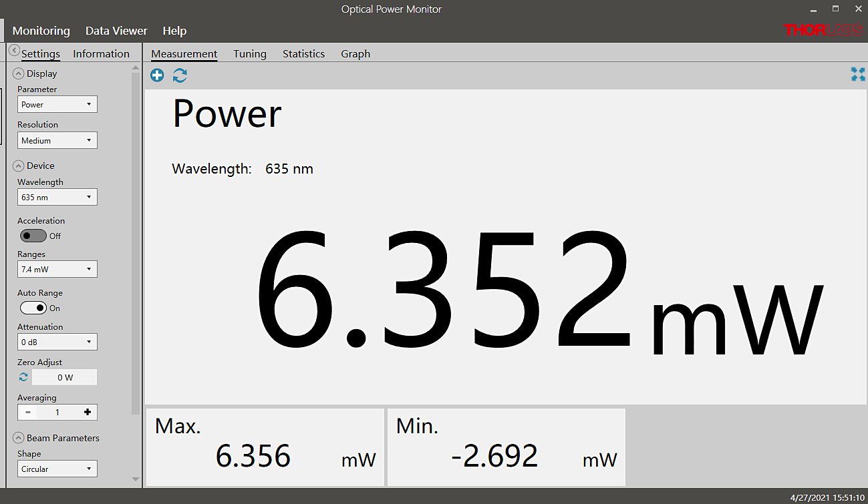Image resolution: width=868 pixels, height=504 pixels.
Task: Increase averaging with the plus button
Action: tap(88, 413)
